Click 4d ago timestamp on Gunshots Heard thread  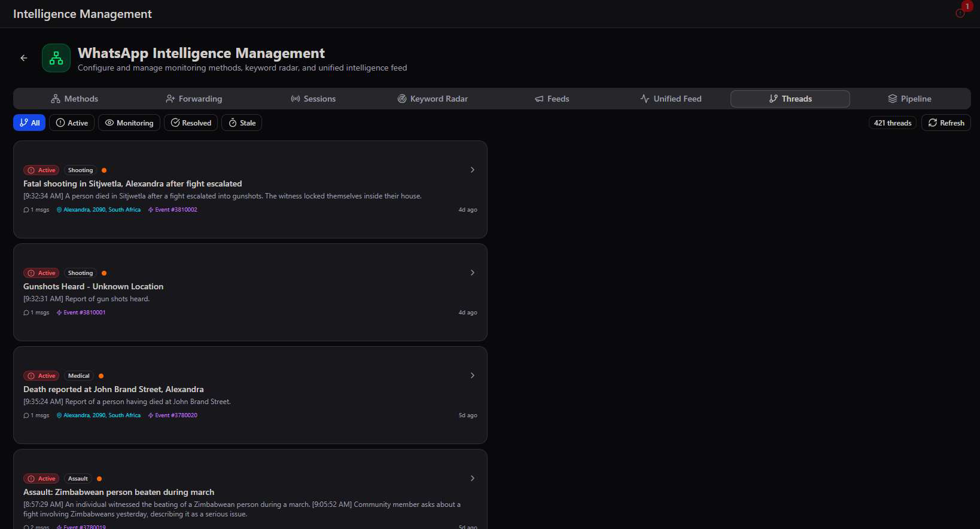[468, 313]
